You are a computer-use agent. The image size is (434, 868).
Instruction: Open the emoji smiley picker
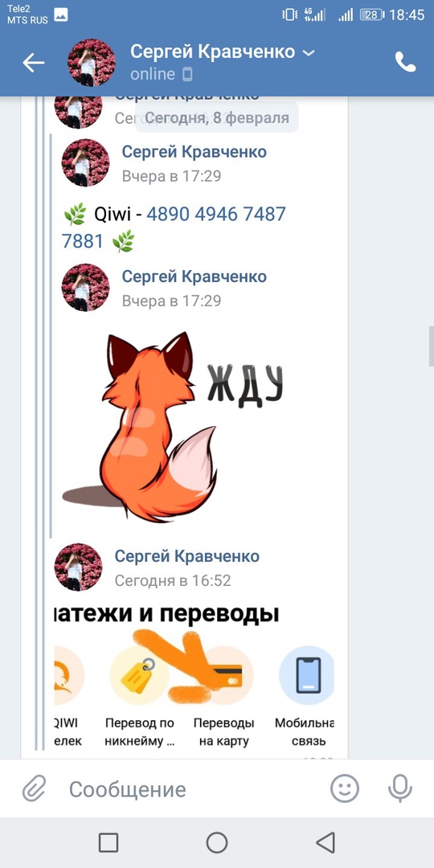[x=344, y=788]
